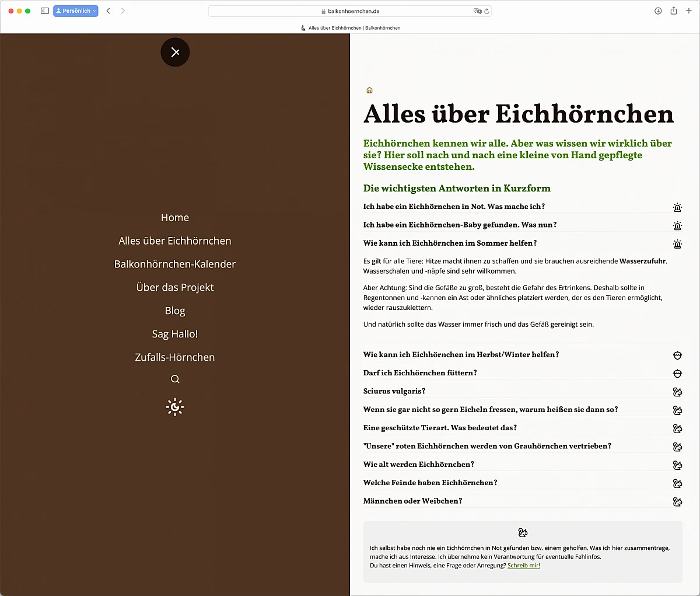Collapse 'Wie kann ich Eichhörnchen im Sommer helfen?'
This screenshot has width=700, height=596.
(450, 243)
